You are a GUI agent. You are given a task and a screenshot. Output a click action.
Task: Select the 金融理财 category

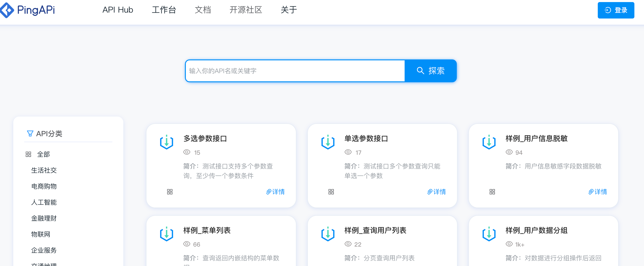pyautogui.click(x=44, y=218)
